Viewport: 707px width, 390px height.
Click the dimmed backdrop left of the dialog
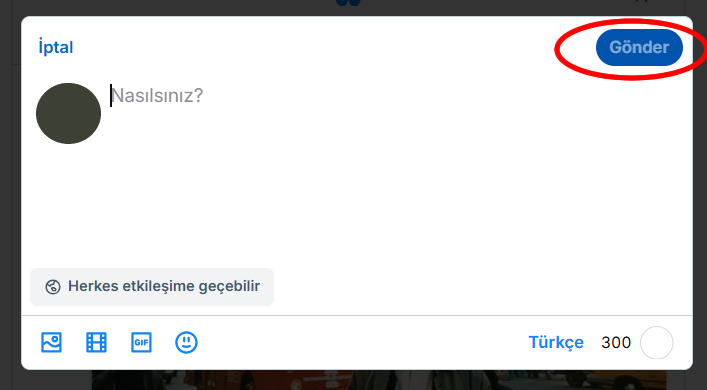point(10,203)
